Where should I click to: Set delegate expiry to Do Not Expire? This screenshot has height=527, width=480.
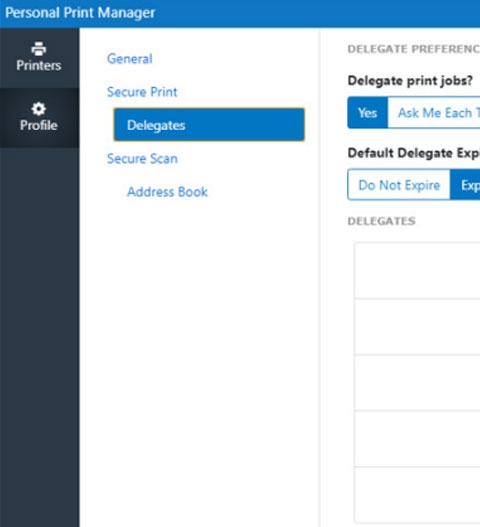point(399,185)
